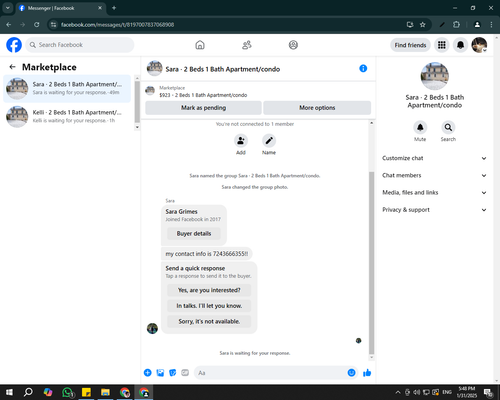Open the notifications bell in the header
Image resolution: width=500 pixels, height=400 pixels.
pyautogui.click(x=460, y=45)
